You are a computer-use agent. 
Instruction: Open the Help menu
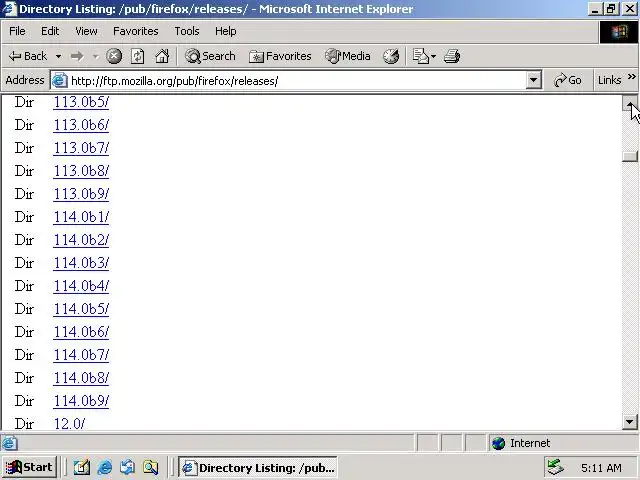click(x=225, y=31)
